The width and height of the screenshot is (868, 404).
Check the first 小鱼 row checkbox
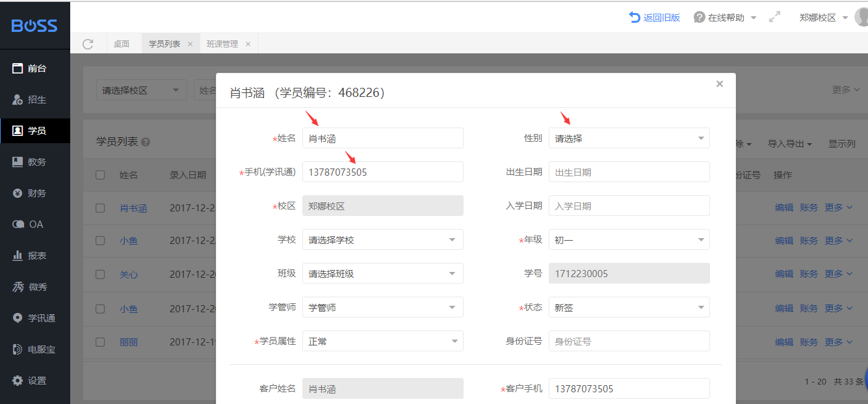pyautogui.click(x=100, y=241)
